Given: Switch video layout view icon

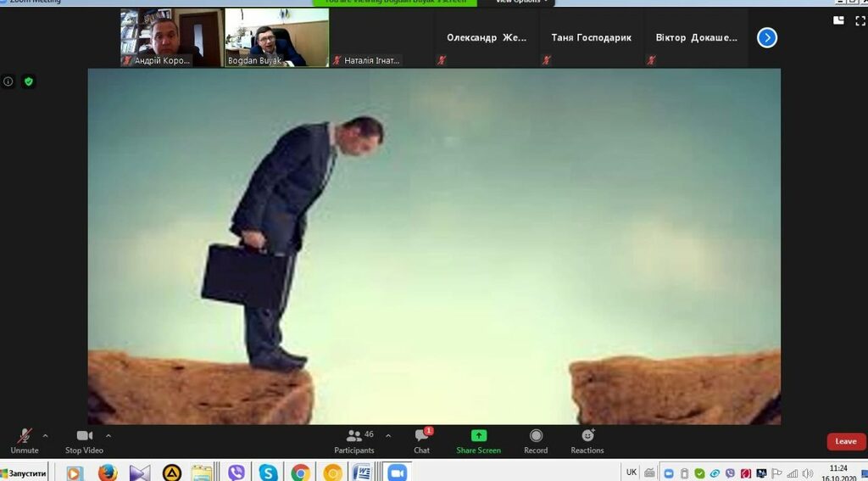Looking at the screenshot, I should 838,20.
